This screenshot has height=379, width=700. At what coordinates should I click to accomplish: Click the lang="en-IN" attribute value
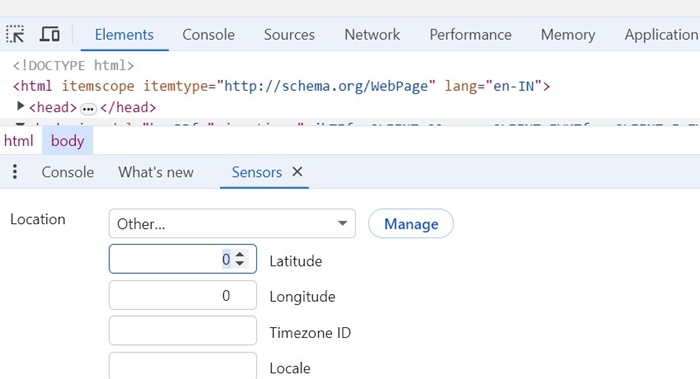click(x=513, y=86)
